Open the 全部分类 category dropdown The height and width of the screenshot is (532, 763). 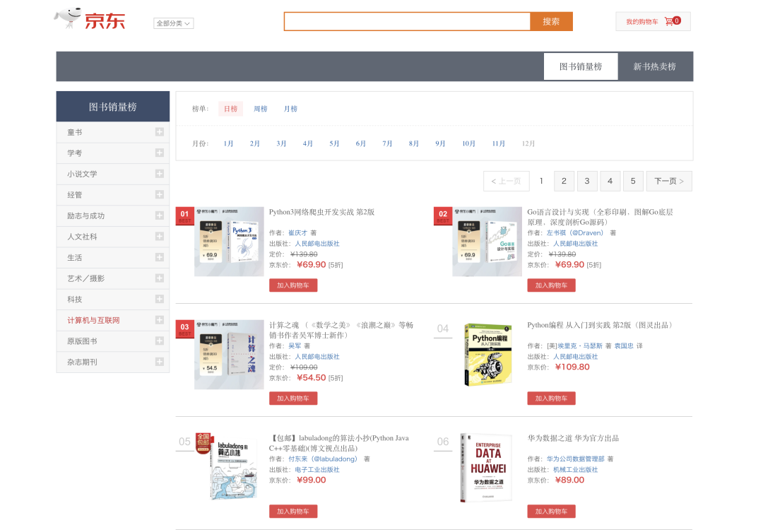tap(173, 23)
